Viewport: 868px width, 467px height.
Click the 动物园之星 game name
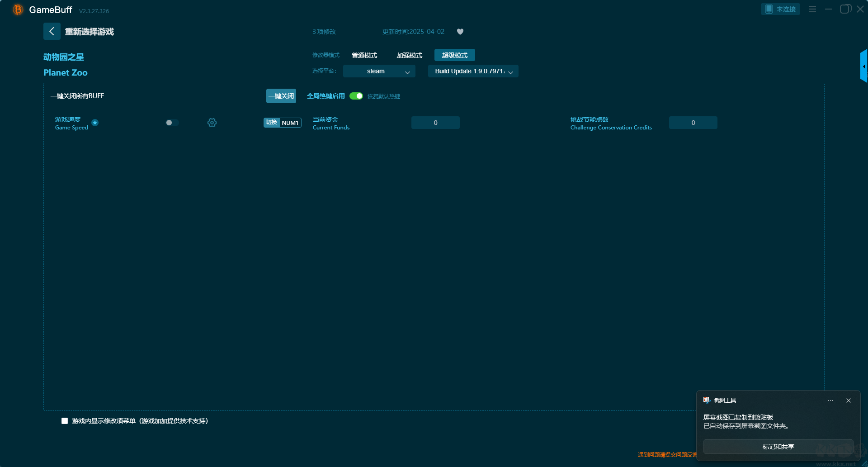(64, 57)
